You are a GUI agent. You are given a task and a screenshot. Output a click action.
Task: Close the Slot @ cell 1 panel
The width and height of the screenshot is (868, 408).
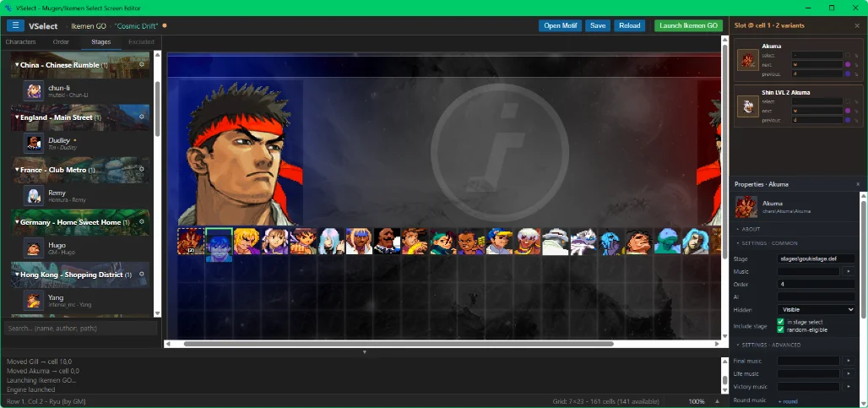coord(858,25)
